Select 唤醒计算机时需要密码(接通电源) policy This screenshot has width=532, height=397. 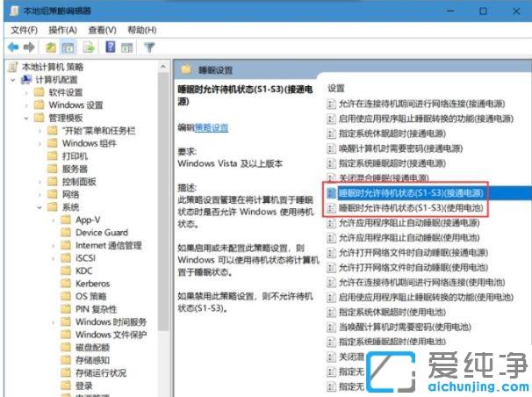point(400,148)
